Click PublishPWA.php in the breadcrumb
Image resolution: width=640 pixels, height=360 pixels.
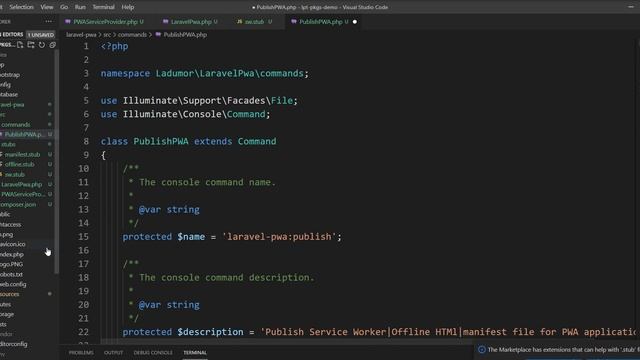click(x=185, y=35)
